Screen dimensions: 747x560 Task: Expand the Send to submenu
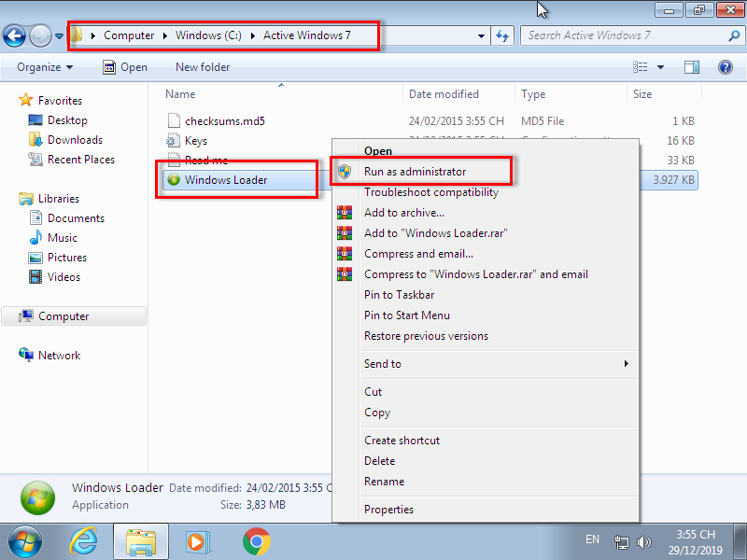point(485,364)
